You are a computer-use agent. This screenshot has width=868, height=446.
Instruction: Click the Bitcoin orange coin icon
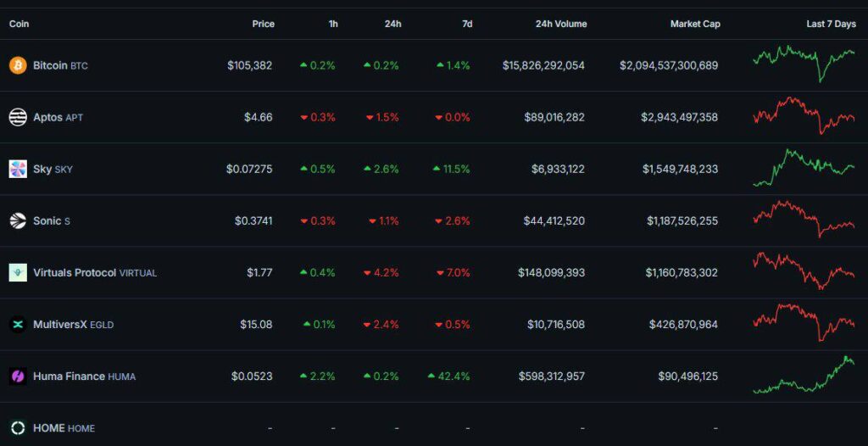pyautogui.click(x=18, y=65)
